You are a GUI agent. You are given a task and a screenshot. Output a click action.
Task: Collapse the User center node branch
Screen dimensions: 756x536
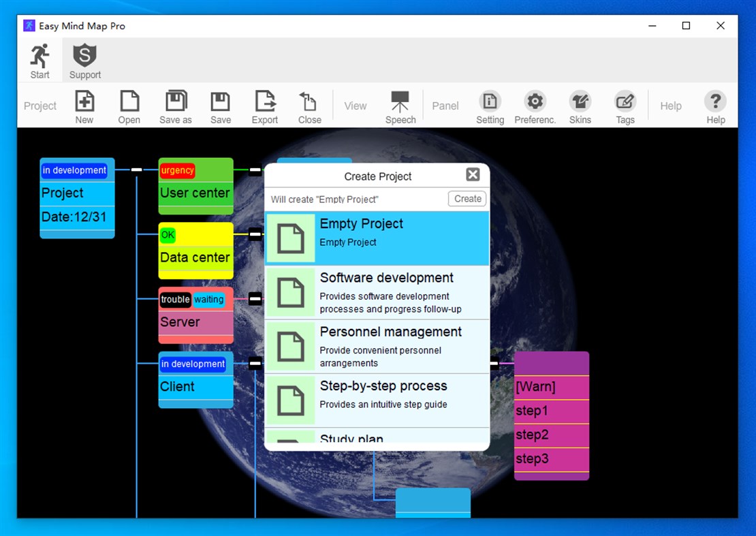pyautogui.click(x=254, y=170)
